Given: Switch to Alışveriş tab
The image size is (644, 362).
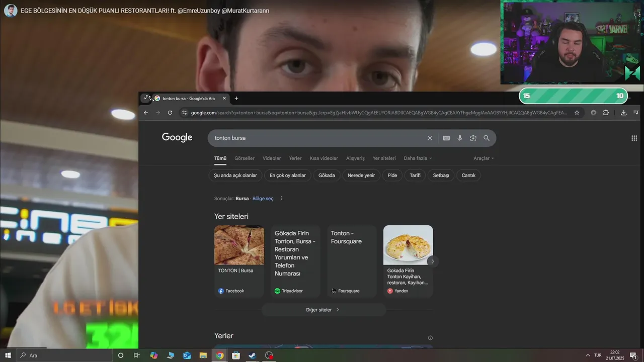Looking at the screenshot, I should coord(355,158).
